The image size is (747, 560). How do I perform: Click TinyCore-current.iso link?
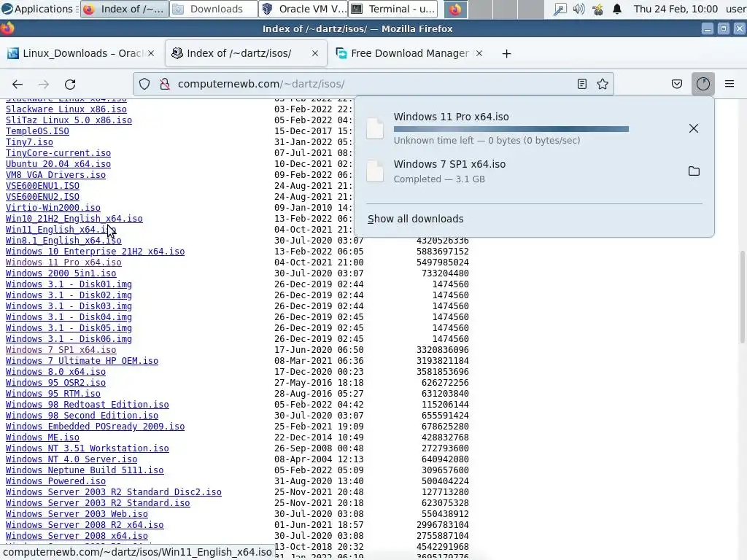pos(58,153)
